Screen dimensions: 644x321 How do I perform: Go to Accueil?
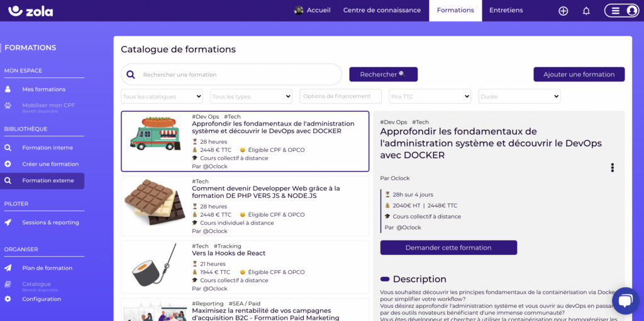pos(319,10)
